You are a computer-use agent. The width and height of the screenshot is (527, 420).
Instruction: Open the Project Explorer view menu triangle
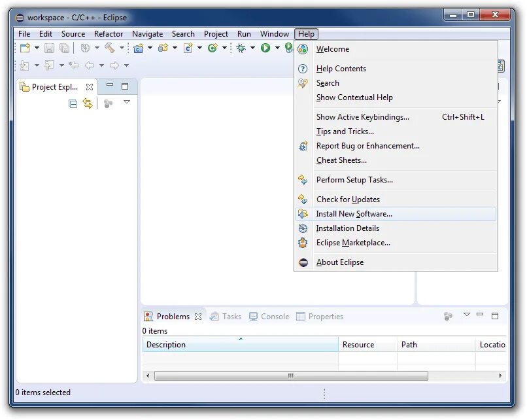click(x=127, y=101)
